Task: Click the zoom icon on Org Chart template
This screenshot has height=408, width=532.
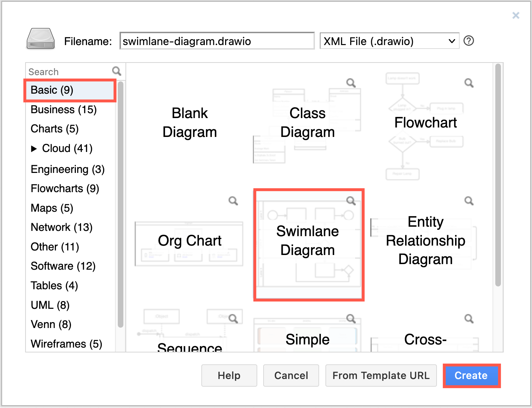Action: (x=233, y=201)
